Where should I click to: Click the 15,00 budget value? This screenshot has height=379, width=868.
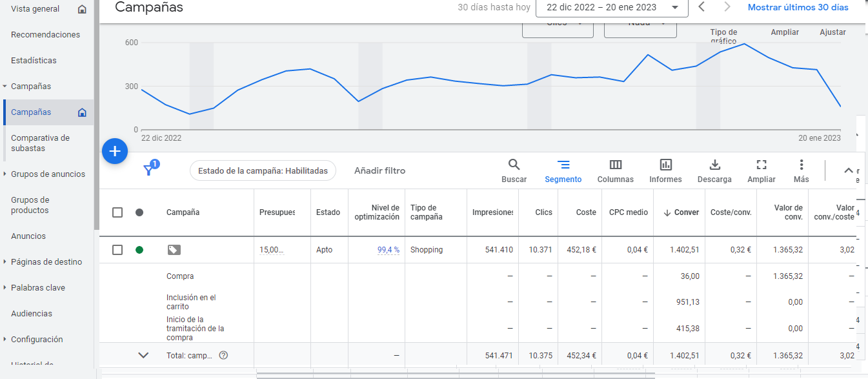[271, 250]
